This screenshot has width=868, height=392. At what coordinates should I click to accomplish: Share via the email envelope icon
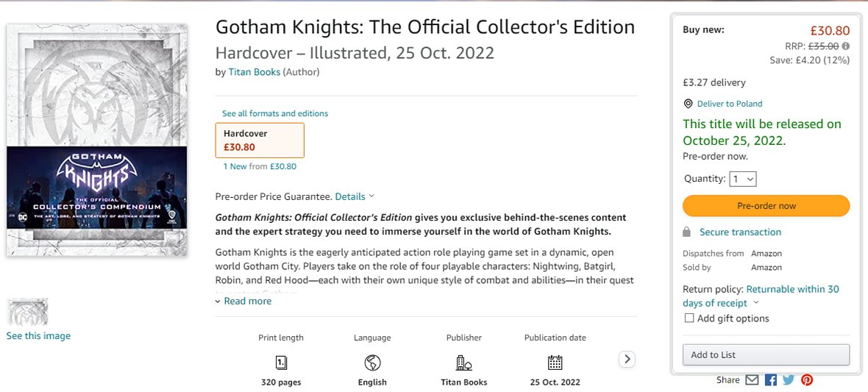752,380
